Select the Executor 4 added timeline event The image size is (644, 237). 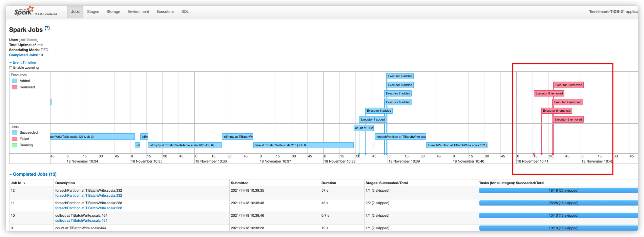pos(372,119)
